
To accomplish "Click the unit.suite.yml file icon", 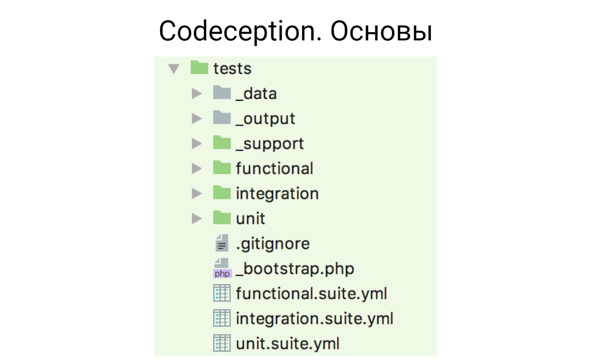I will click(x=222, y=343).
